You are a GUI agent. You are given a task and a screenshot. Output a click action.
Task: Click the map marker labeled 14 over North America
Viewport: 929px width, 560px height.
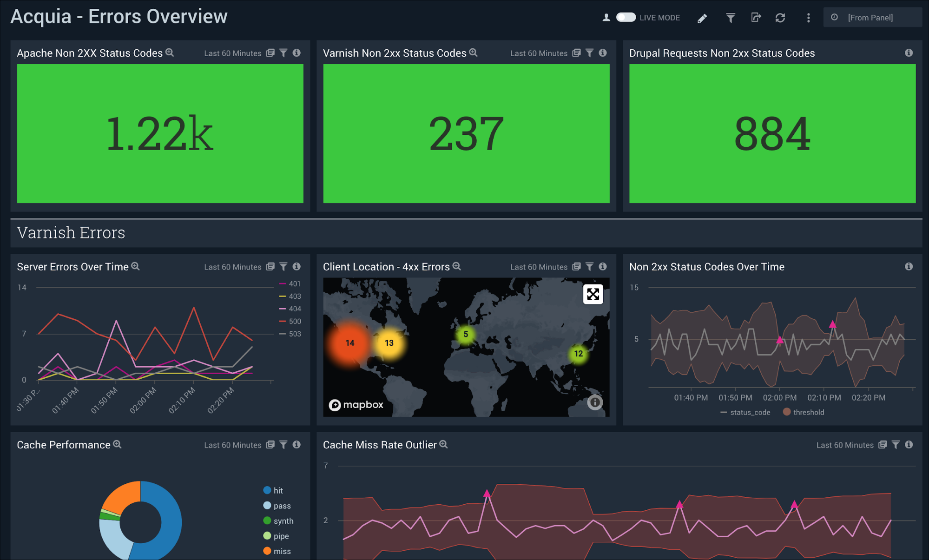349,343
